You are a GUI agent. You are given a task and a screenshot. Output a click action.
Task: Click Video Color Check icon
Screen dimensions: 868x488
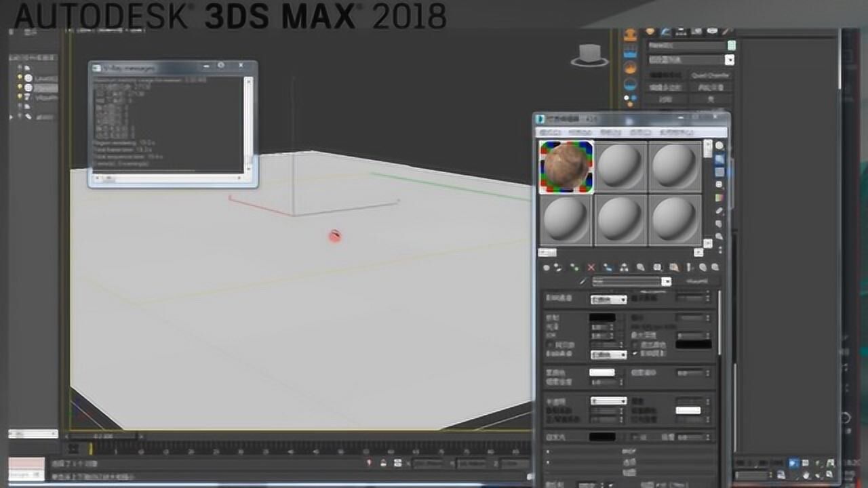(x=719, y=197)
